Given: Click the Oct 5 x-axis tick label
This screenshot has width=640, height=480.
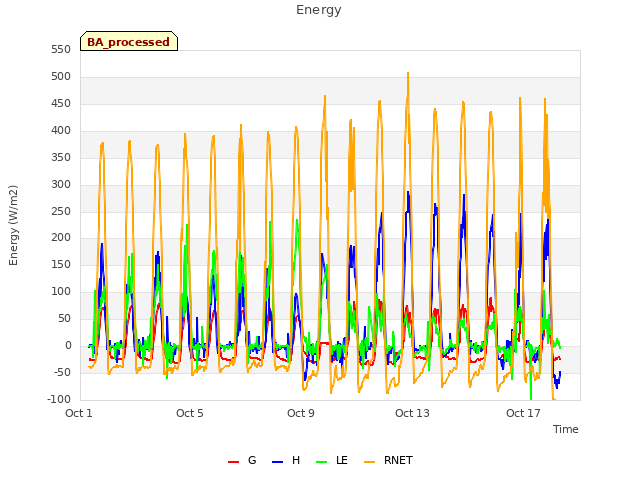Looking at the screenshot, I should click(190, 413).
